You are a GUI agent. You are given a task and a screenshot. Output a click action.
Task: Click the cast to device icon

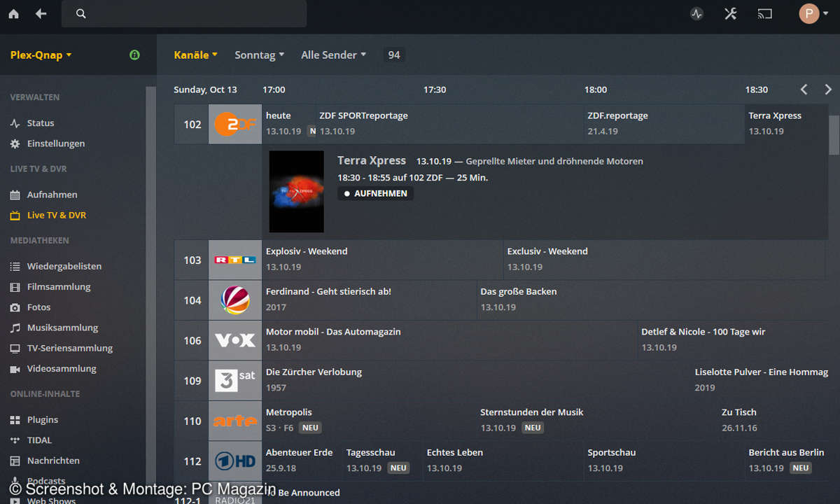click(765, 14)
